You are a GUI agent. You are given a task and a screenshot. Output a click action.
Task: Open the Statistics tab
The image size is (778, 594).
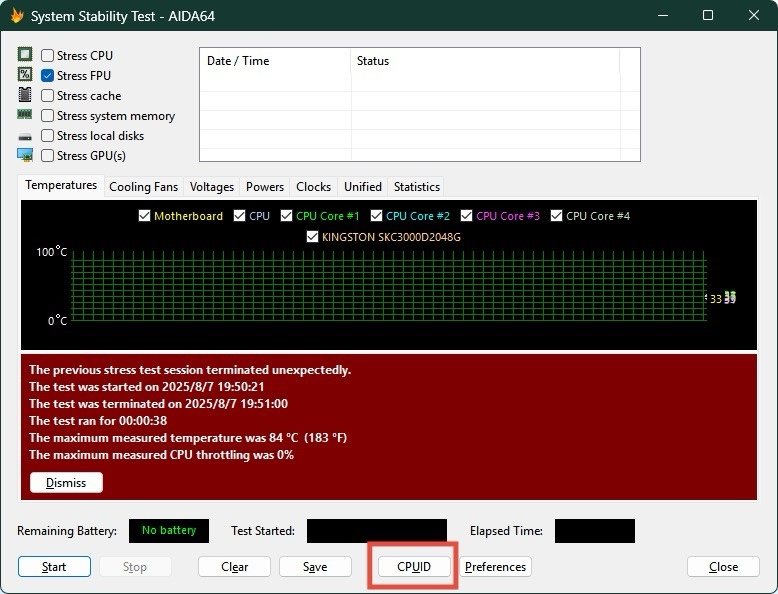417,187
